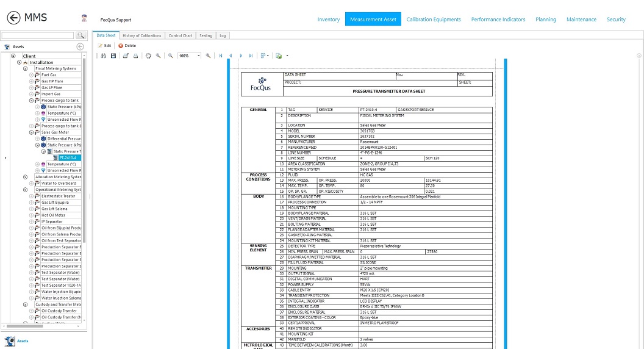Collapse the Fiscal Metering Systems expander
644x349 pixels.
[x=26, y=69]
